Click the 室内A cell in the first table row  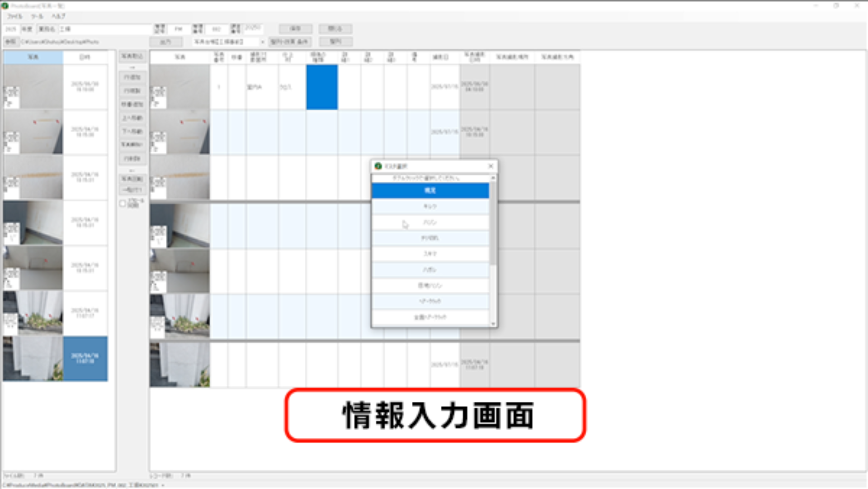tap(262, 87)
